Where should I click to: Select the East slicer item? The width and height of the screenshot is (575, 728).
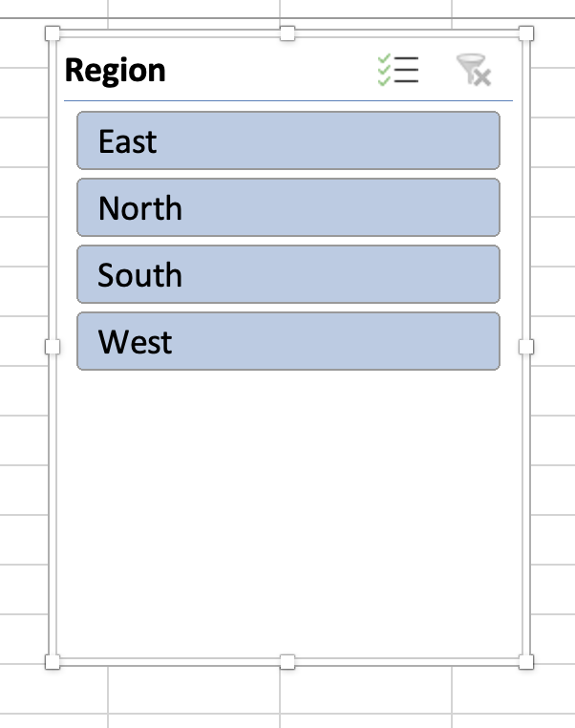pos(287,141)
